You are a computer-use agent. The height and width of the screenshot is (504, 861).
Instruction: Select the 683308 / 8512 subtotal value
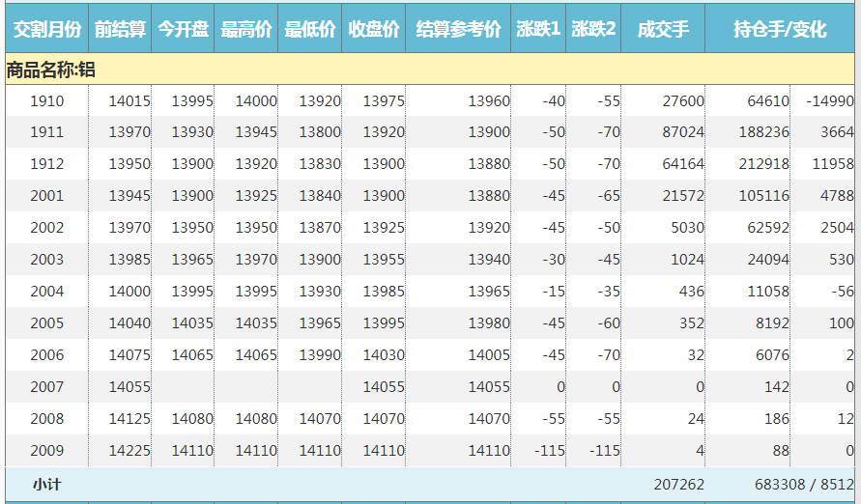pos(800,484)
